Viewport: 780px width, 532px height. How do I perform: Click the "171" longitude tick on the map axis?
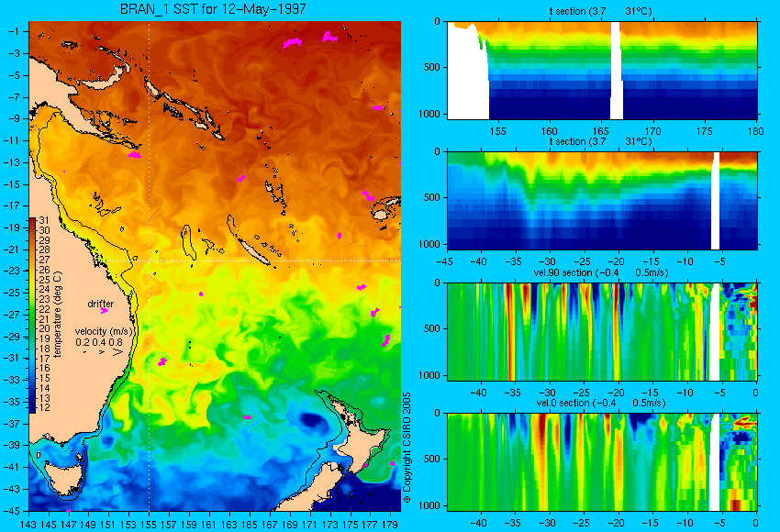[x=309, y=525]
